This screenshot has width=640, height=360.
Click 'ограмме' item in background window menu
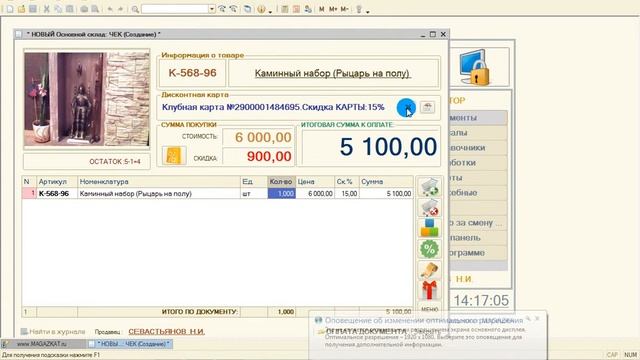click(478, 253)
